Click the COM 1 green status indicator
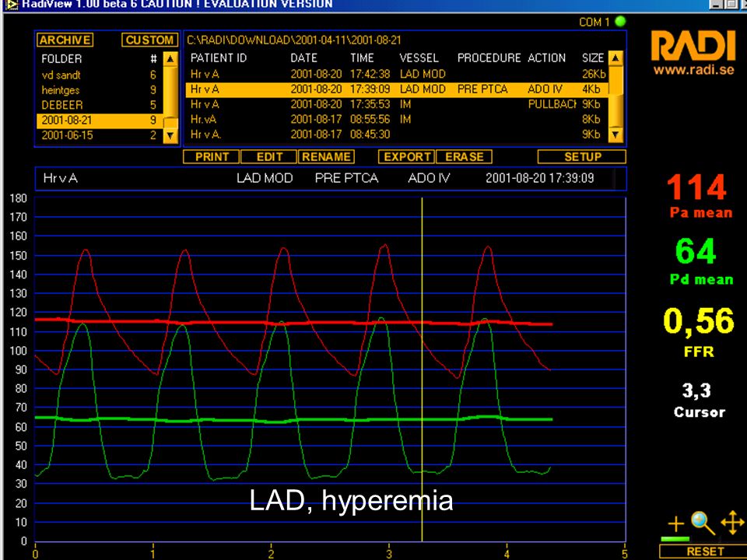The height and width of the screenshot is (560, 747). pos(620,22)
